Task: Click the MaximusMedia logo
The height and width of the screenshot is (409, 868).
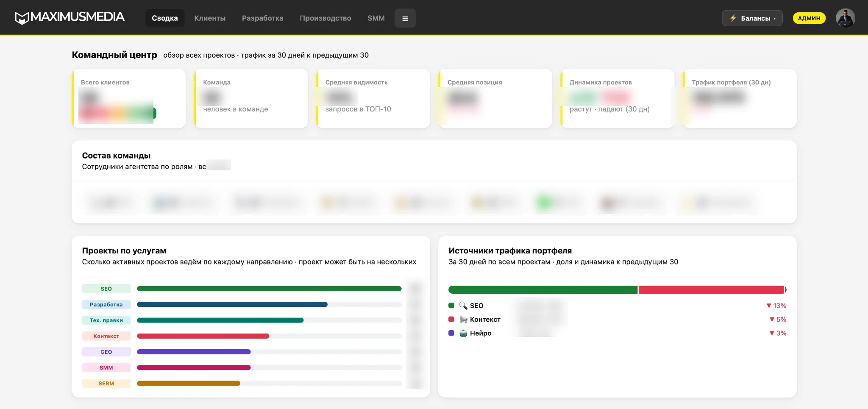Action: (x=70, y=17)
